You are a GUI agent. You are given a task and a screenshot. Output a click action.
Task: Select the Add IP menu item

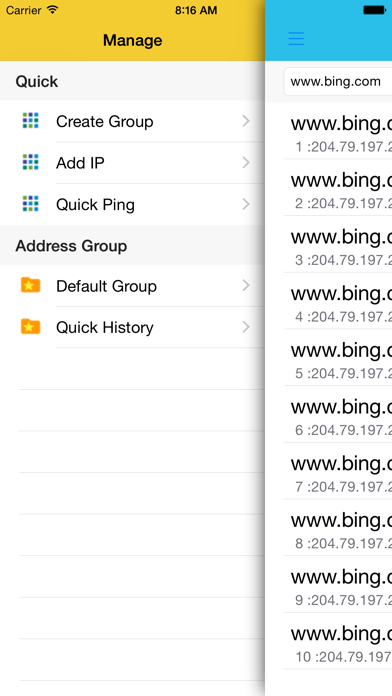pos(132,163)
